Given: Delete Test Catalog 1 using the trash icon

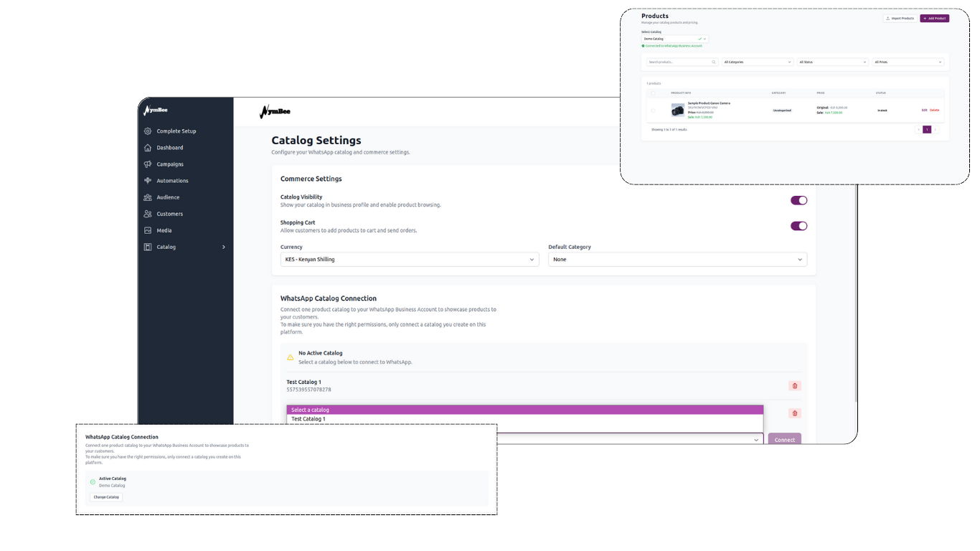Looking at the screenshot, I should click(x=794, y=385).
